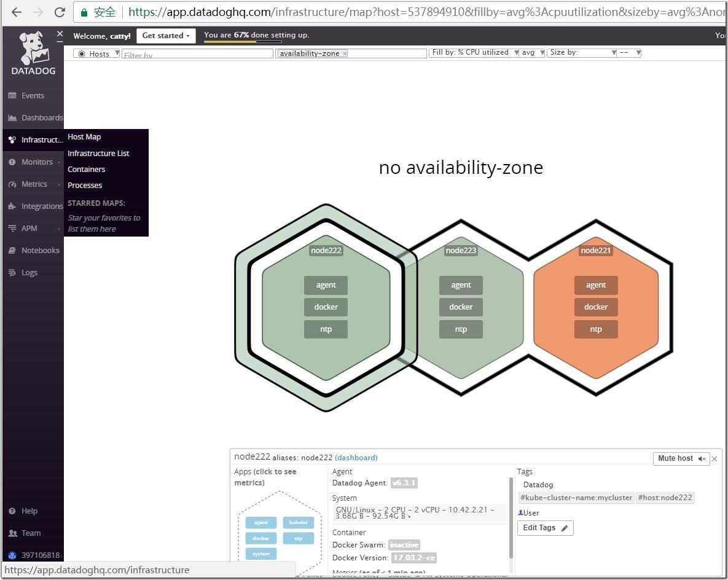The height and width of the screenshot is (580, 728).
Task: Click the Filter by input field
Action: 197,54
